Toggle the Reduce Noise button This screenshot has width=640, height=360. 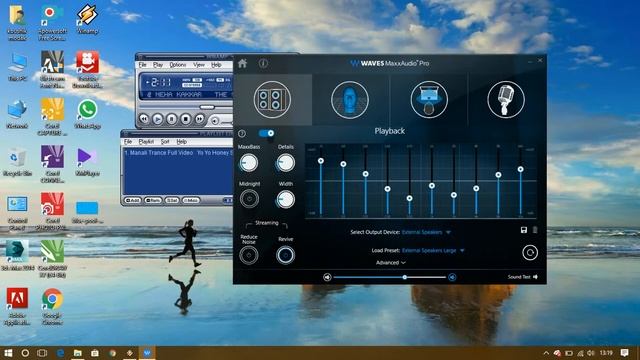[249, 255]
